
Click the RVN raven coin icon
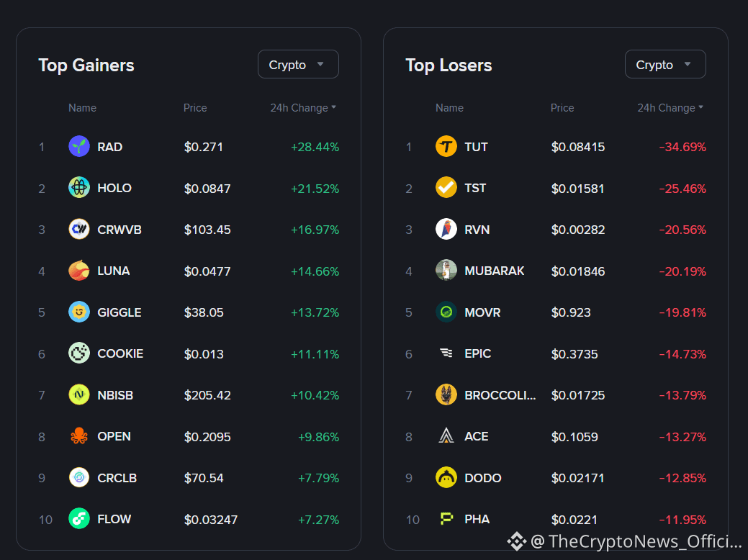point(446,230)
